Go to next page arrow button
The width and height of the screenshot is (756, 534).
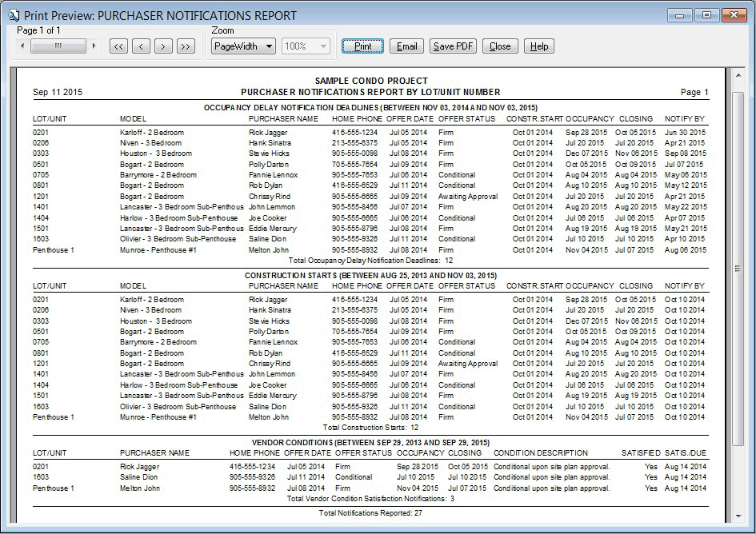[163, 46]
